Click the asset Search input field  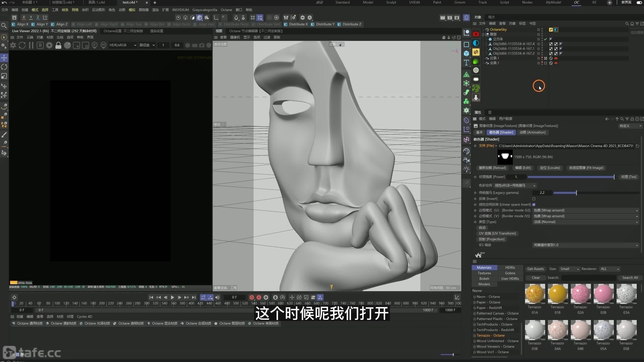click(589, 278)
